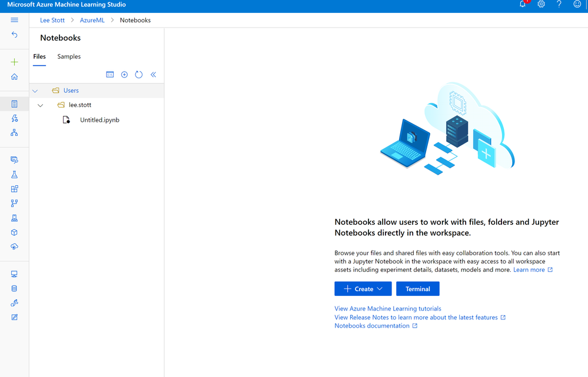
Task: Open the Datasets icon with magnifier
Action: click(x=14, y=160)
